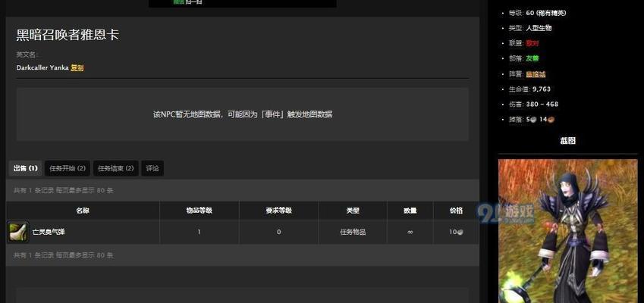Select the 等级: 60 stat line
The width and height of the screenshot is (644, 303).
click(538, 13)
